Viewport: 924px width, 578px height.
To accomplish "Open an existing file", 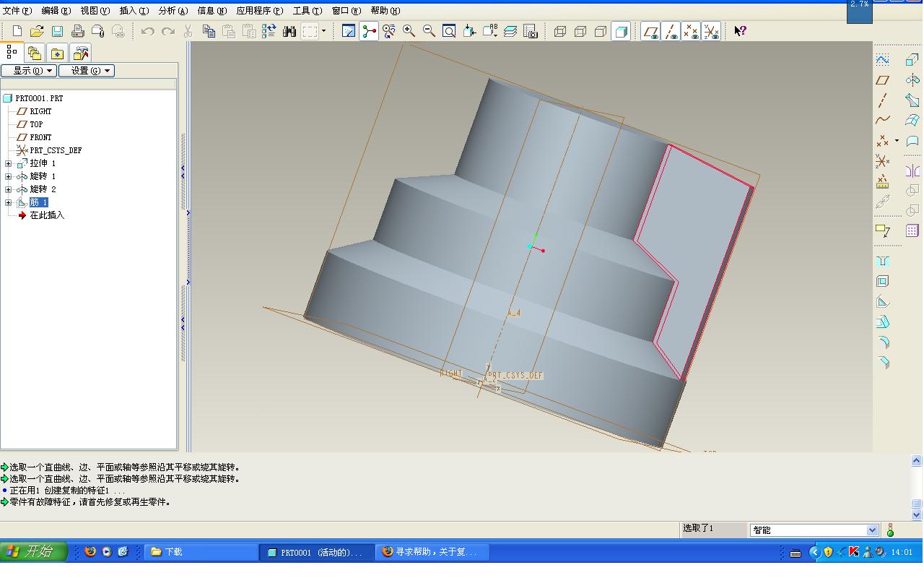I will click(x=37, y=31).
